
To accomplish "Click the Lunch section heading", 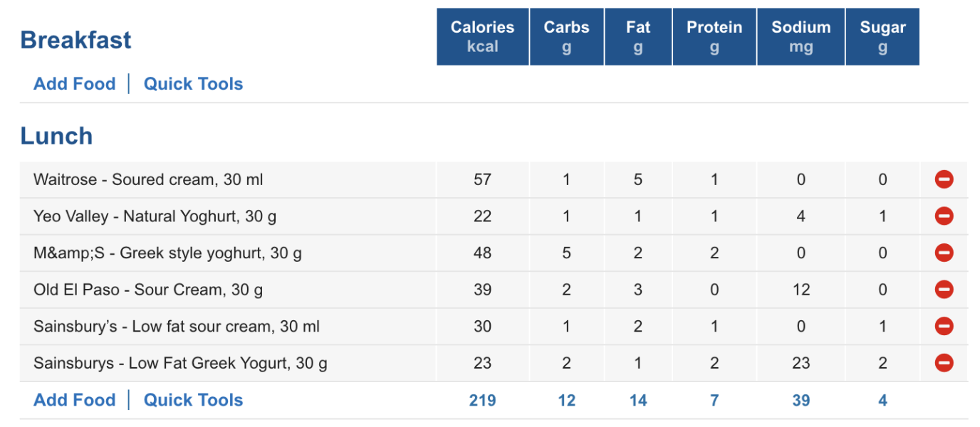I will 56,136.
